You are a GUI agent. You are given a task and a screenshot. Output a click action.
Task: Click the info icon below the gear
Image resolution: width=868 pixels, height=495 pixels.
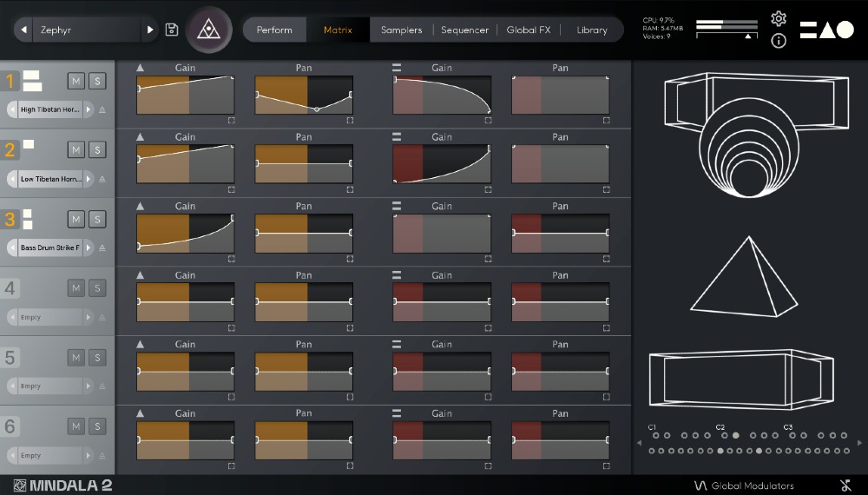tap(779, 41)
